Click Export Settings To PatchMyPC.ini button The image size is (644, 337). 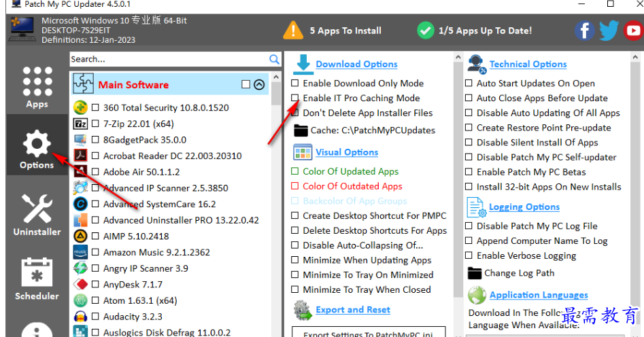click(x=369, y=334)
